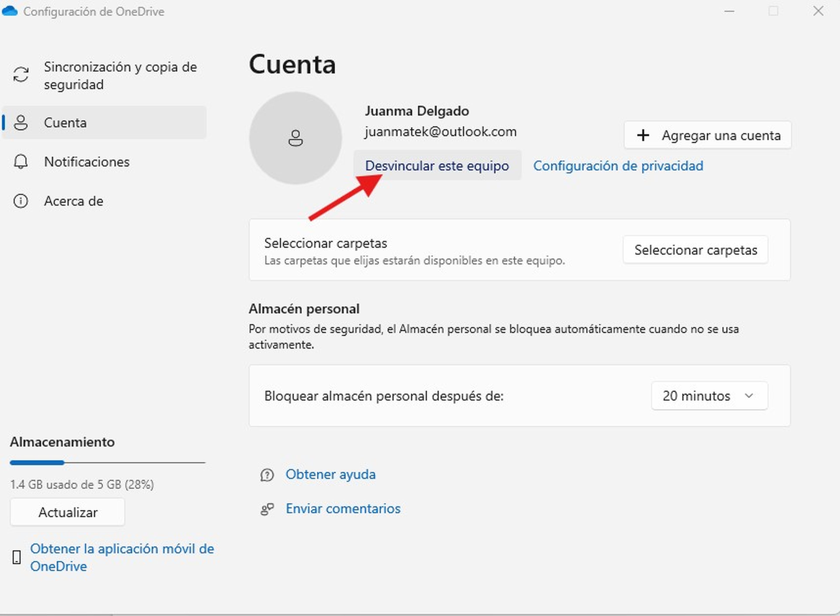Click the person icon beside Cuenta

pos(21,123)
